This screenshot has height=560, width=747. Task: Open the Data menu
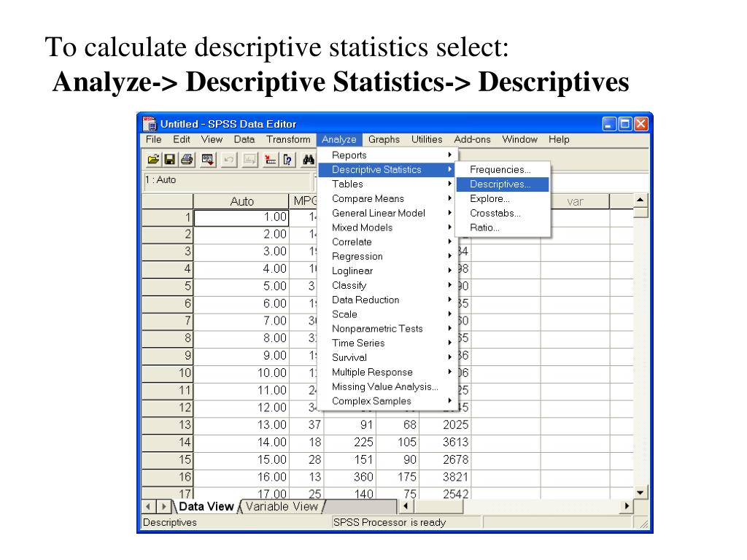(x=244, y=139)
